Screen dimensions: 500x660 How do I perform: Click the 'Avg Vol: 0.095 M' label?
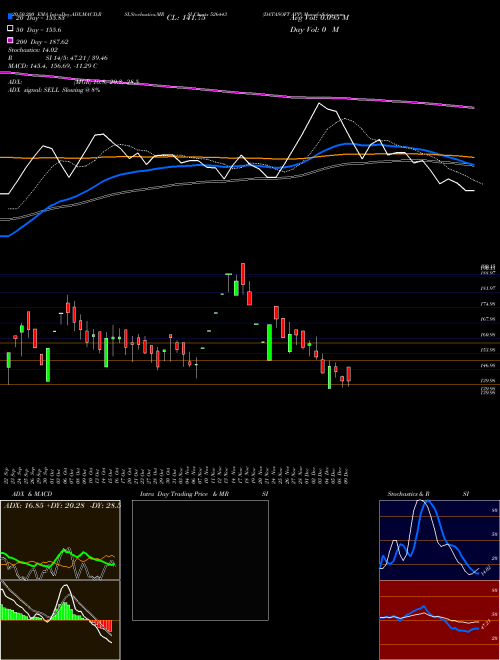click(x=319, y=18)
